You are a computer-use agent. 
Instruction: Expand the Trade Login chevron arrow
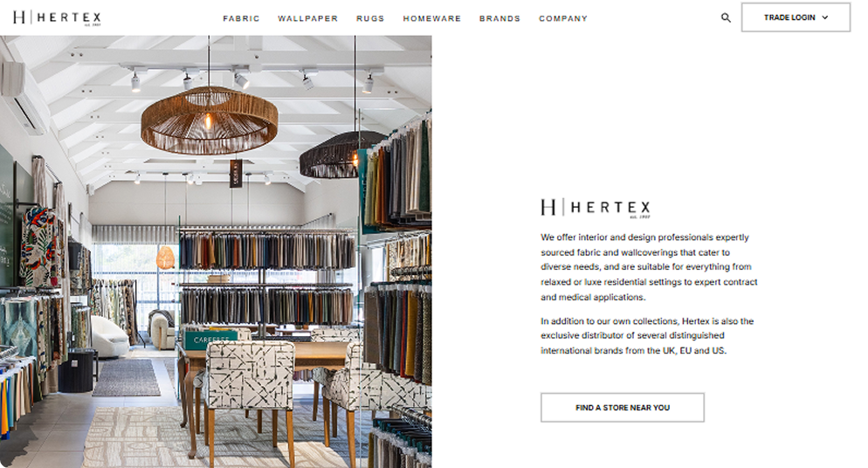point(825,17)
